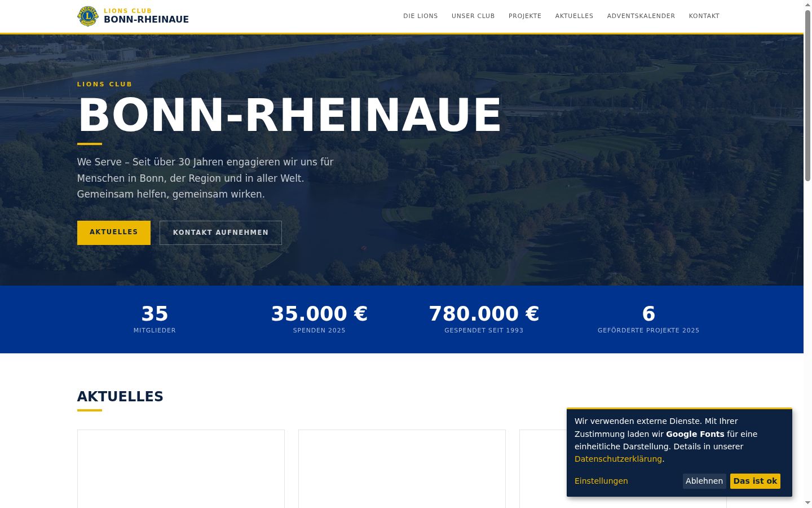Click the 35.000 € Spenden 2025 figure
This screenshot has width=812, height=508.
pyautogui.click(x=319, y=319)
